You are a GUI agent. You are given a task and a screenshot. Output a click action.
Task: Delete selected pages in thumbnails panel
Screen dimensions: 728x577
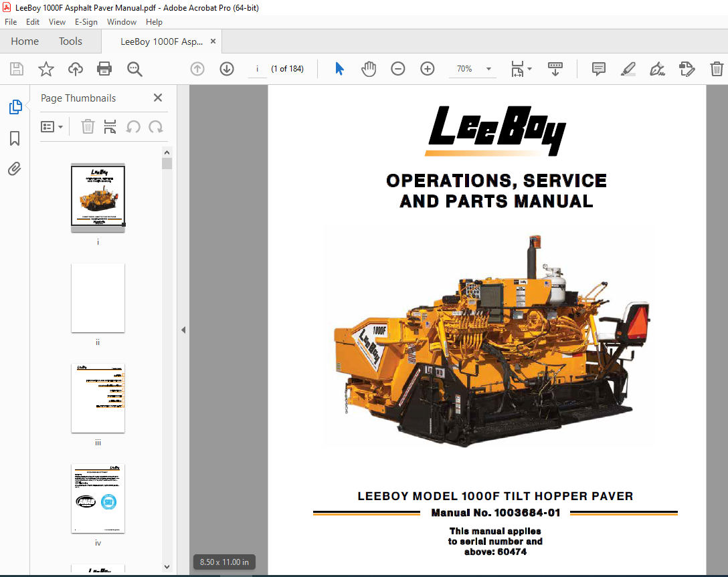(x=88, y=126)
